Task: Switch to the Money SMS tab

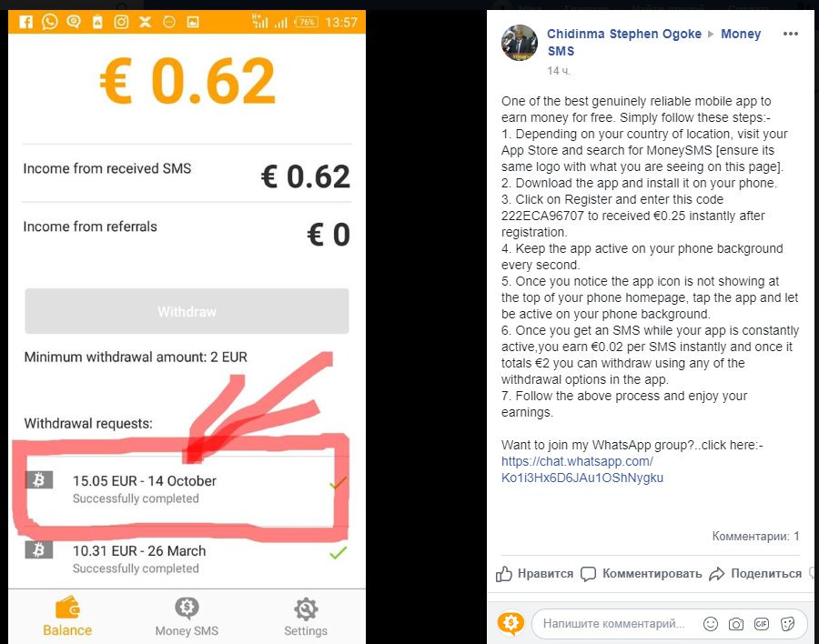Action: pyautogui.click(x=187, y=617)
